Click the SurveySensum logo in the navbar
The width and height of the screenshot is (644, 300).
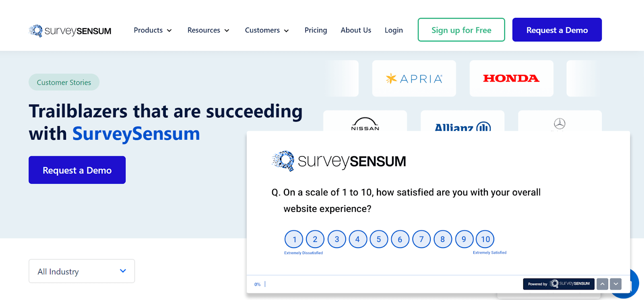pyautogui.click(x=70, y=30)
